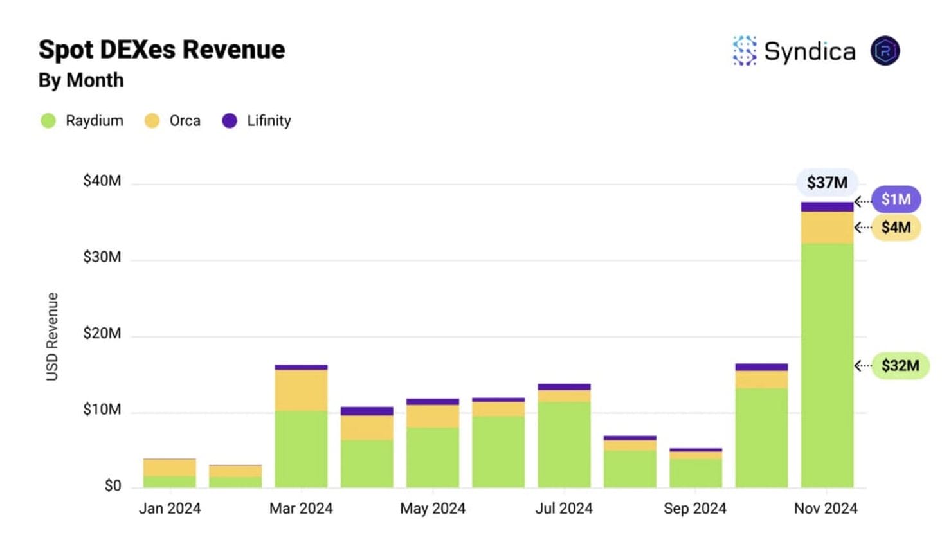Image resolution: width=942 pixels, height=560 pixels.
Task: Click the Syndica brand name text
Action: point(810,51)
